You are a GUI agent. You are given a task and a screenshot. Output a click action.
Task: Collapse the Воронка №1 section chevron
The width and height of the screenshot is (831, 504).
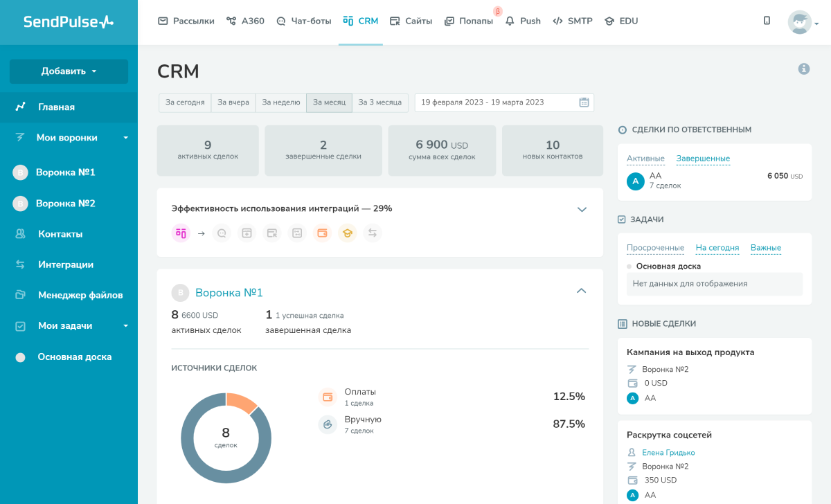pyautogui.click(x=581, y=291)
